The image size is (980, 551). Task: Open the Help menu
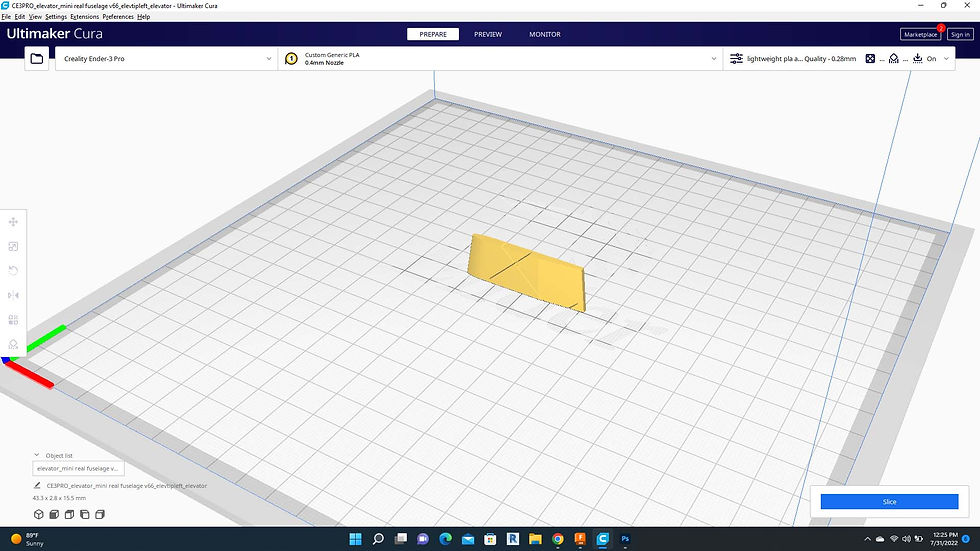(x=144, y=17)
